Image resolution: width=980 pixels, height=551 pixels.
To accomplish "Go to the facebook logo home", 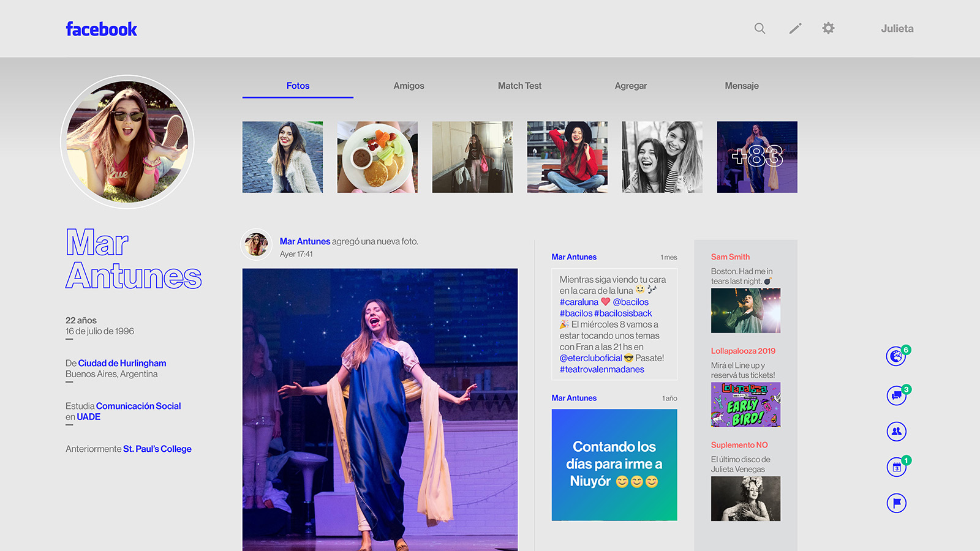I will click(101, 29).
